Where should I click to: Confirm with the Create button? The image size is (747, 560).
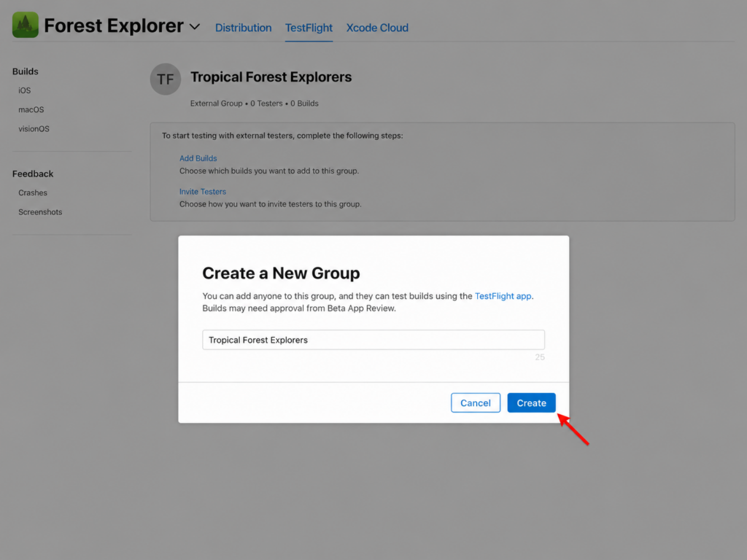pos(531,402)
